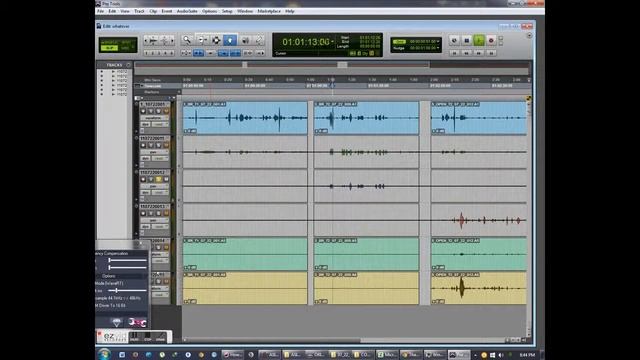640x360 pixels.
Task: Select the green Slip edit mode
Action: pos(109,48)
